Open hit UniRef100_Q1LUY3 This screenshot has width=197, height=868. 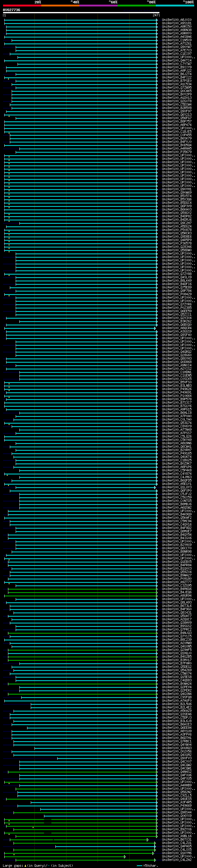point(177,487)
